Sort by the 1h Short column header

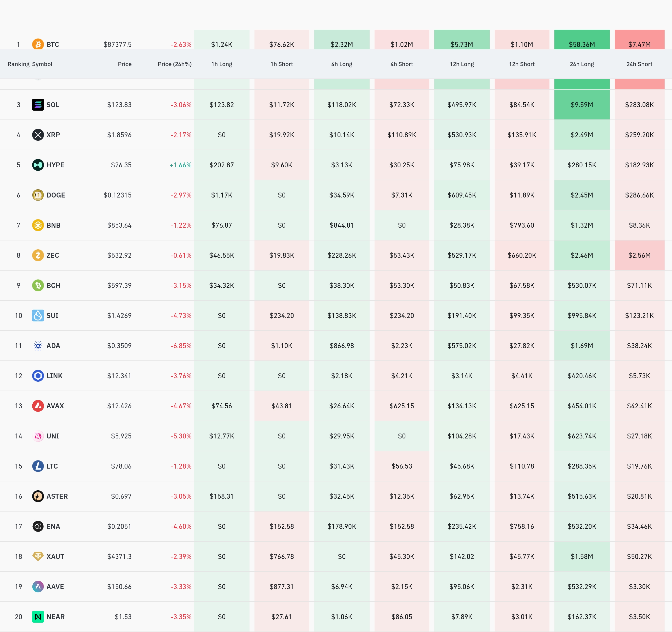click(x=282, y=64)
